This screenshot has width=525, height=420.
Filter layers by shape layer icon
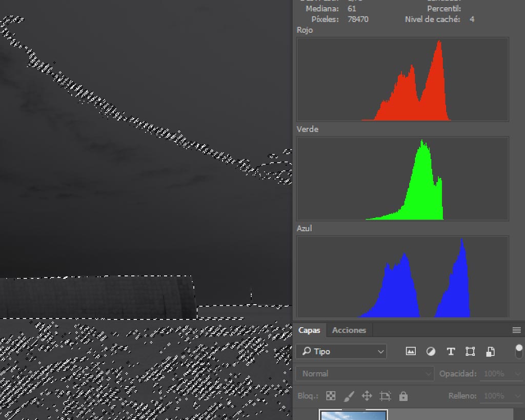click(x=470, y=351)
